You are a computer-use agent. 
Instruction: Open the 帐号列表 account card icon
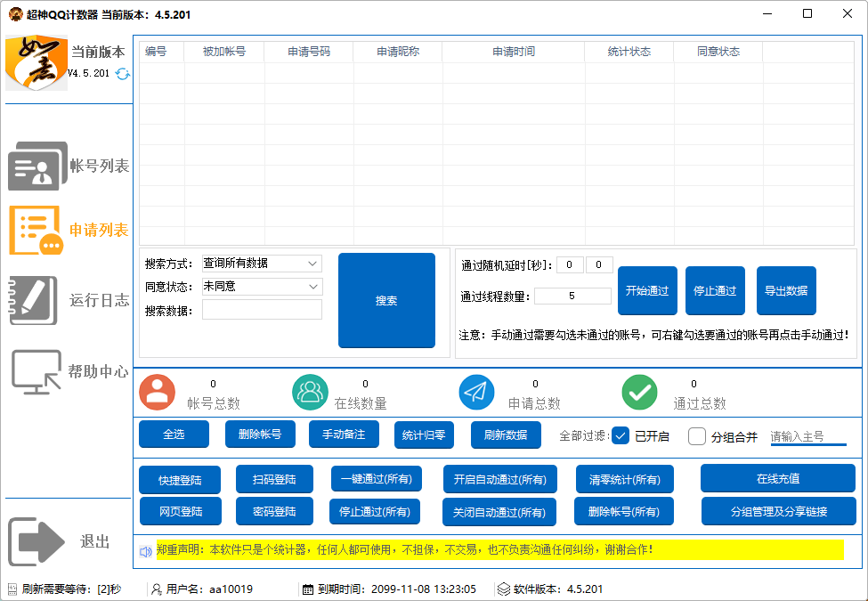coord(37,166)
